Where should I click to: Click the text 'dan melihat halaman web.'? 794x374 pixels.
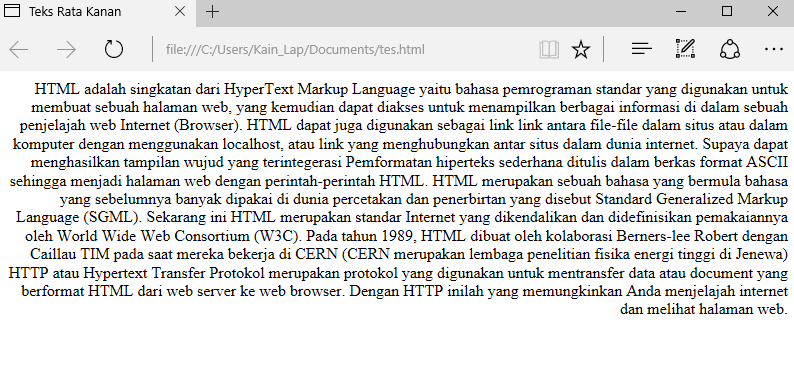[x=704, y=309]
